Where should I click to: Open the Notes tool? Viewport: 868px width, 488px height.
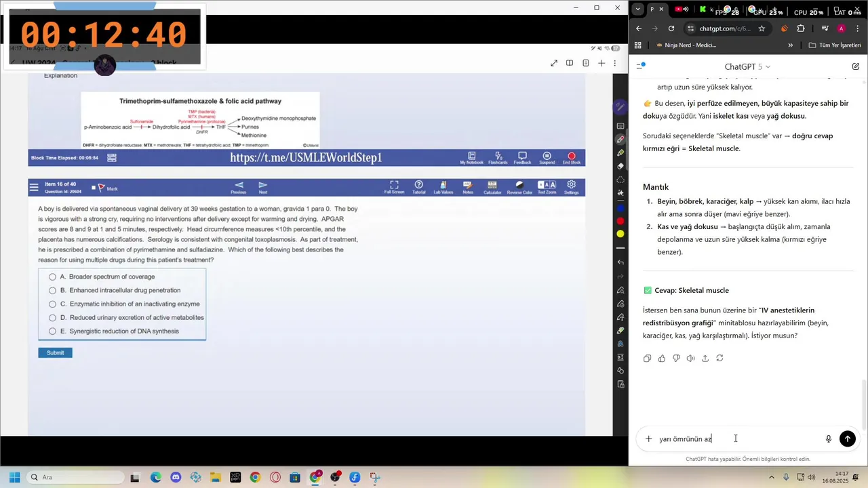click(x=467, y=187)
